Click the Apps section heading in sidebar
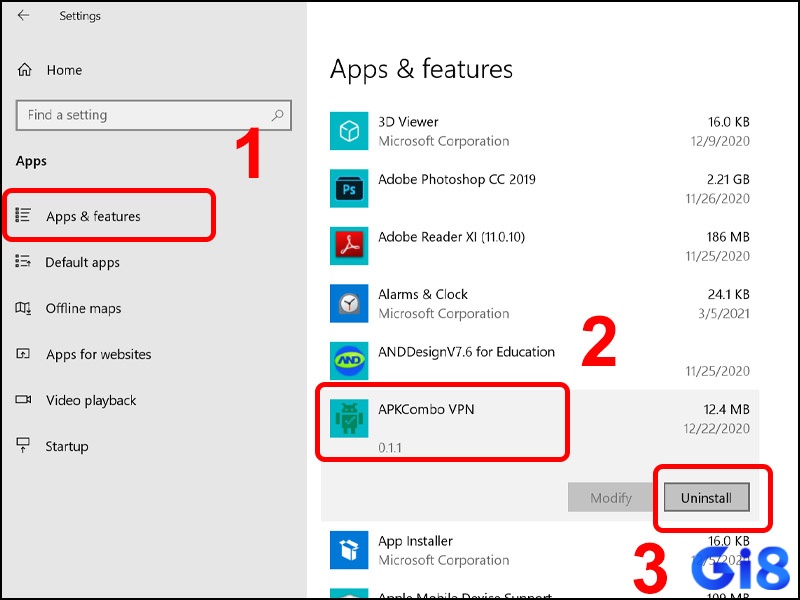Image resolution: width=800 pixels, height=600 pixels. point(31,161)
